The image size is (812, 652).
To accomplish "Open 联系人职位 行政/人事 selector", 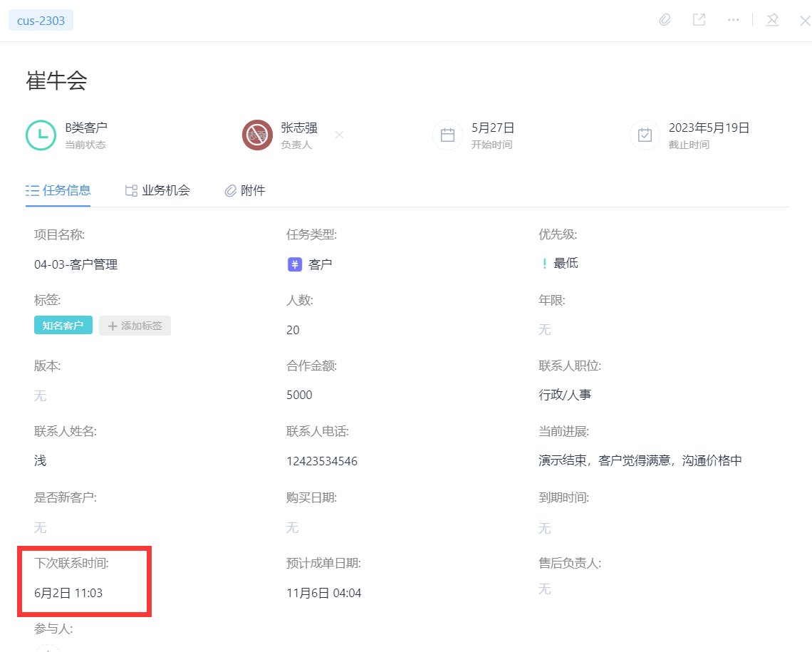I will 565,395.
